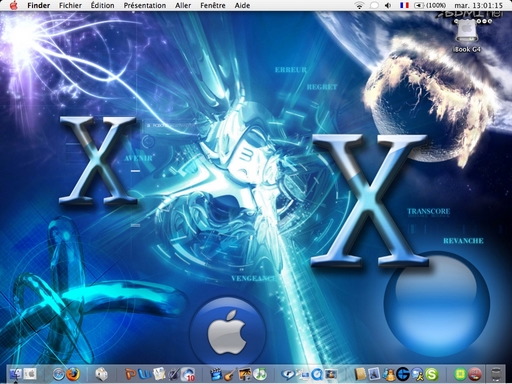512x384 pixels.
Task: Open the Apple menu
Action: point(13,5)
